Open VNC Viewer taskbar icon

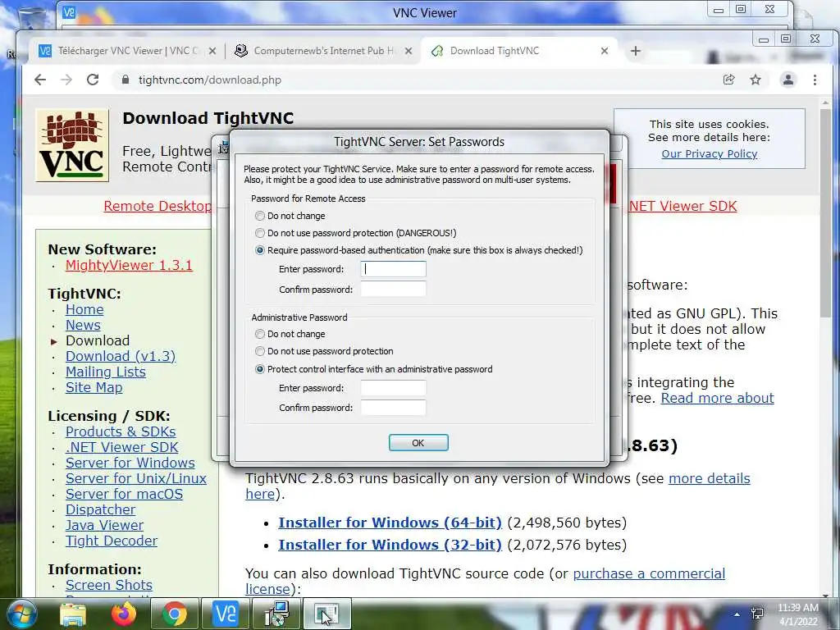point(225,614)
